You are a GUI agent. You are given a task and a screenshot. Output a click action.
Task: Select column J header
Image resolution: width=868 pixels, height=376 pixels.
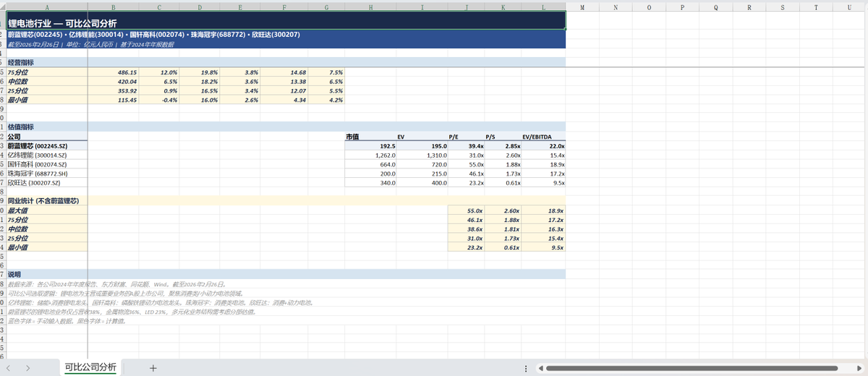pos(467,7)
